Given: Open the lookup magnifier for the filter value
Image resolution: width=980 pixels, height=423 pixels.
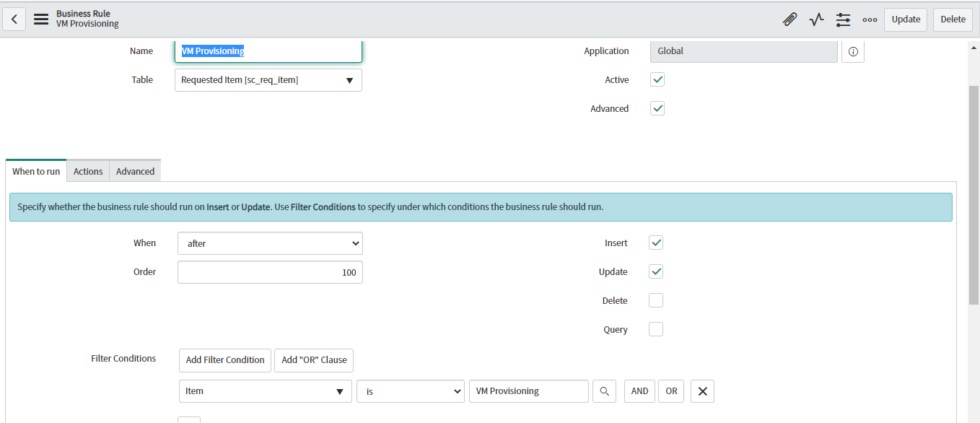Looking at the screenshot, I should point(604,391).
